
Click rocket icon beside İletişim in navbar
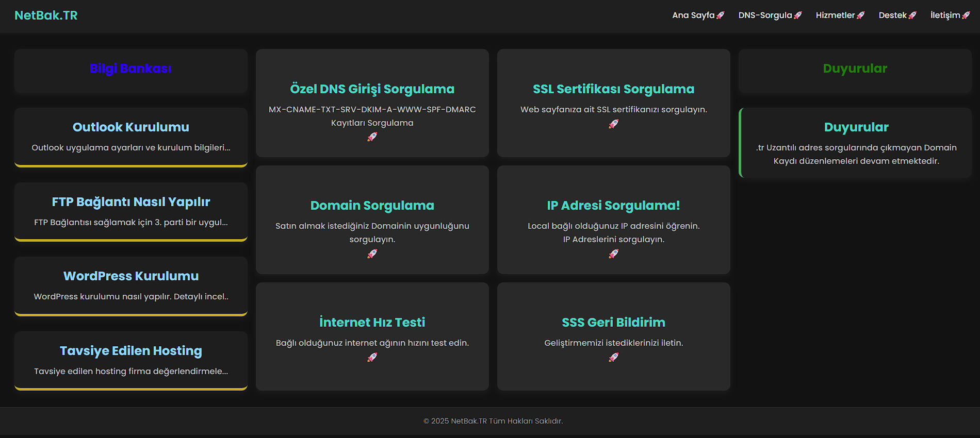(x=966, y=15)
